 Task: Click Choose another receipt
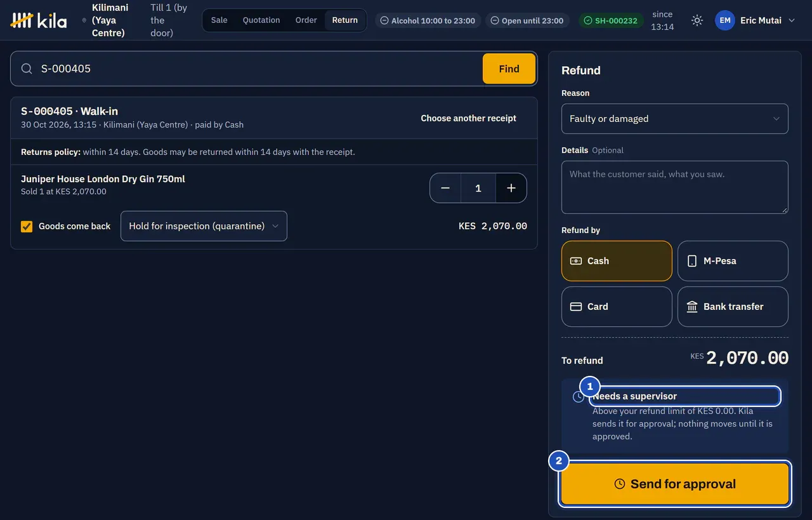click(468, 118)
